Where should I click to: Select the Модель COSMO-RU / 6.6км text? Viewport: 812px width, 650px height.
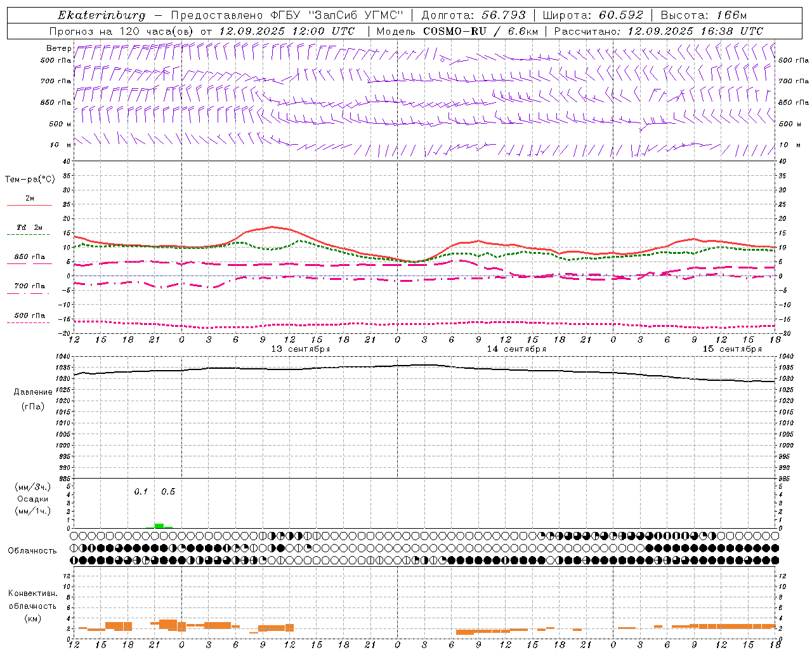coord(457,31)
